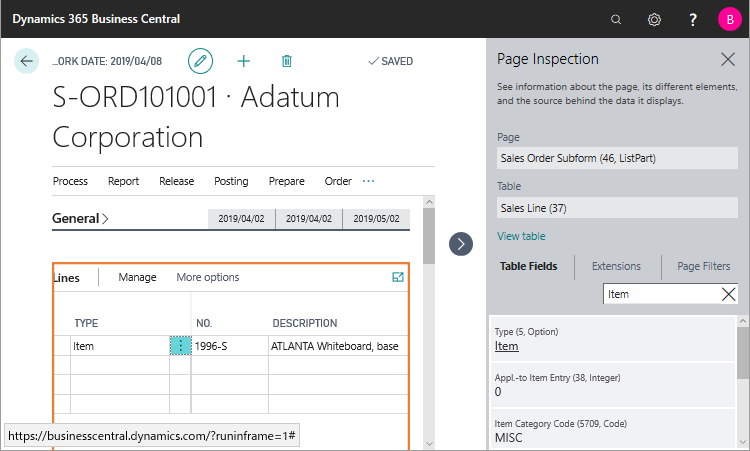Open the Posting menu
Image resolution: width=750 pixels, height=451 pixels.
pyautogui.click(x=231, y=181)
